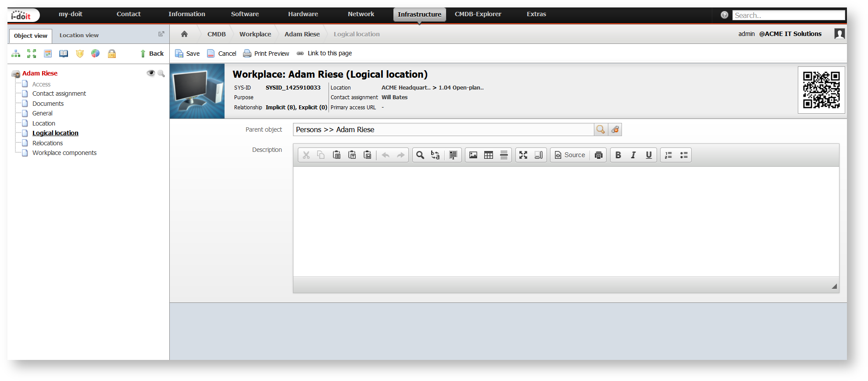
Task: Toggle the eye icon next to Adam Riese
Action: 151,73
